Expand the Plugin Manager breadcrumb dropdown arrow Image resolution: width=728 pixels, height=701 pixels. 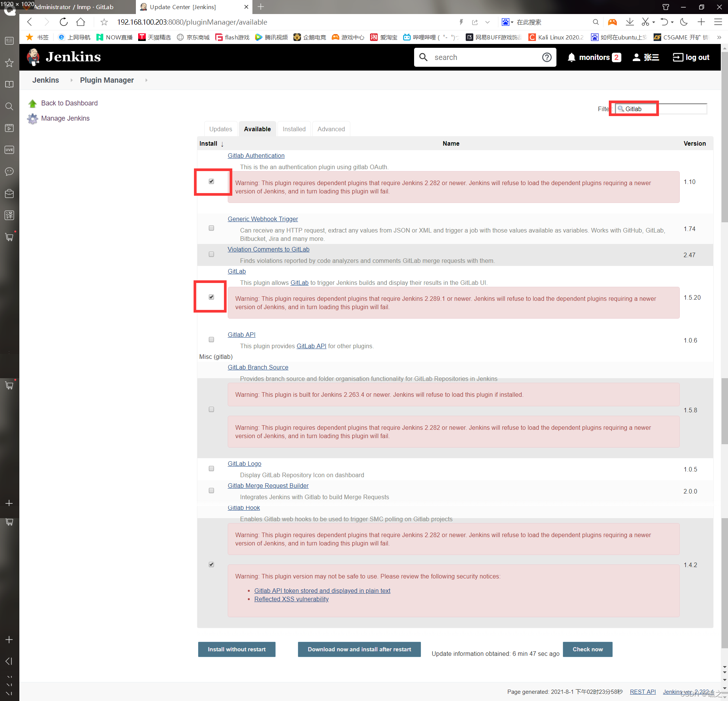[146, 80]
